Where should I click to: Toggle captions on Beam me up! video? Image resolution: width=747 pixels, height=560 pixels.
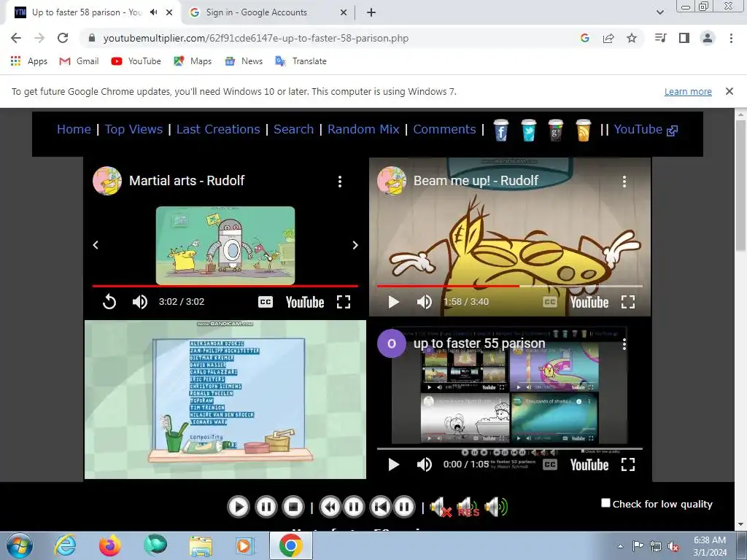click(x=550, y=301)
